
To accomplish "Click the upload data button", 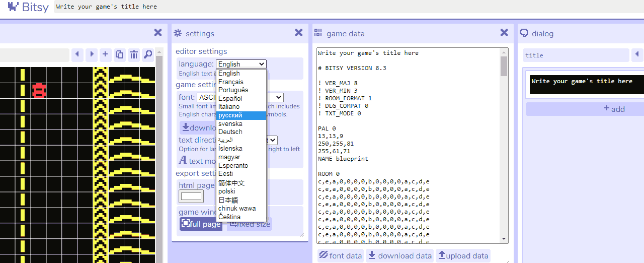I will [463, 255].
